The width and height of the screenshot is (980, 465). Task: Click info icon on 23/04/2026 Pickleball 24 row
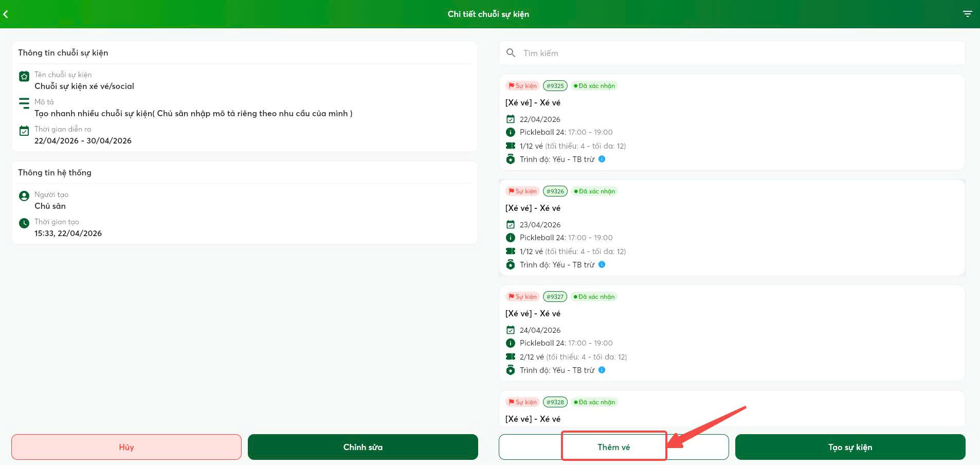(x=511, y=238)
